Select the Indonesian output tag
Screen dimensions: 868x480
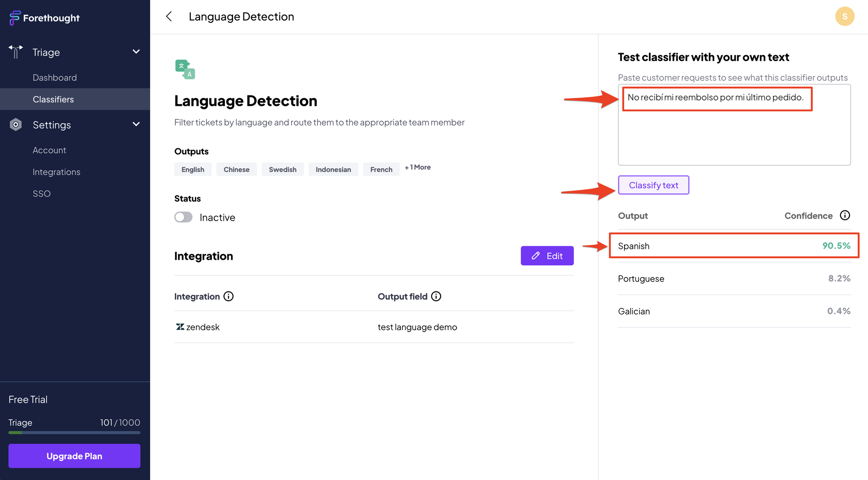tap(333, 170)
